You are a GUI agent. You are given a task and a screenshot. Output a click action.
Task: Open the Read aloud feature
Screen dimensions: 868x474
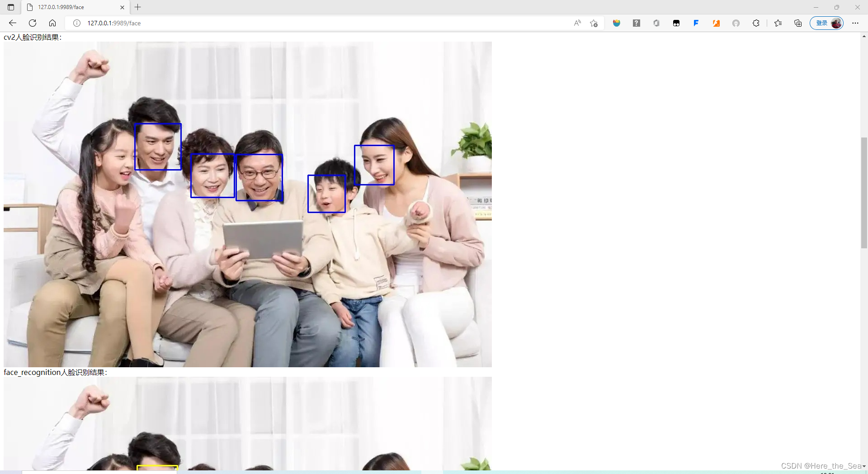click(x=577, y=23)
